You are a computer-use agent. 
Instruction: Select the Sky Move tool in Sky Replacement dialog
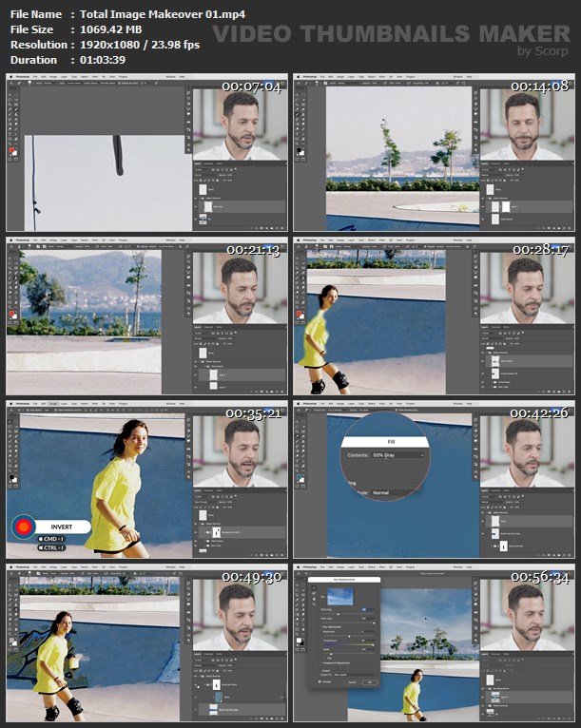[313, 589]
